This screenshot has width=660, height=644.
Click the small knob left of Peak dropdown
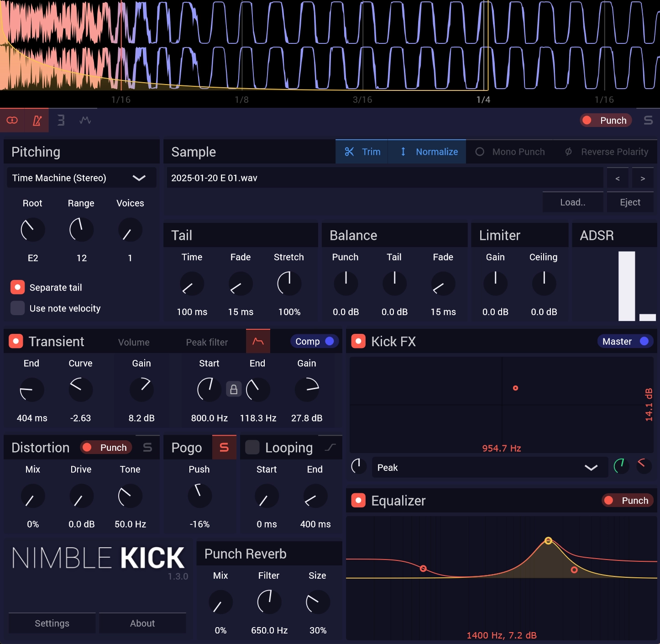[x=358, y=466]
